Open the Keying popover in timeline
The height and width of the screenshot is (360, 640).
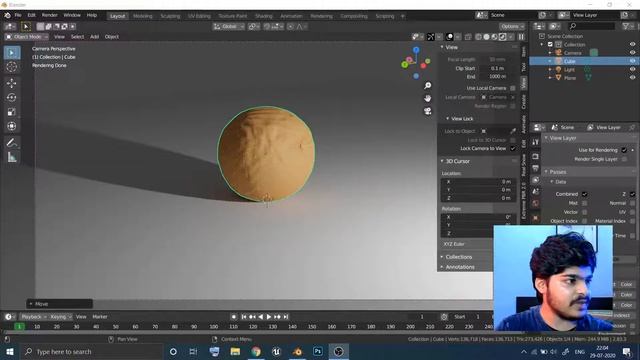coord(60,317)
